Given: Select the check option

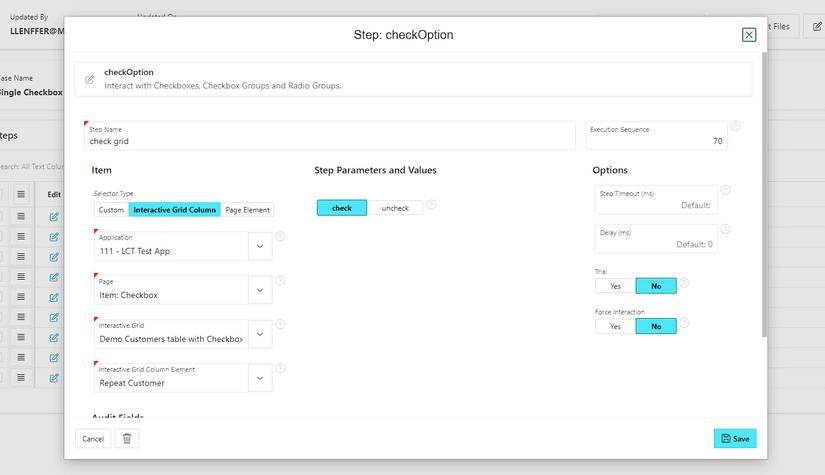Looking at the screenshot, I should click(x=341, y=208).
